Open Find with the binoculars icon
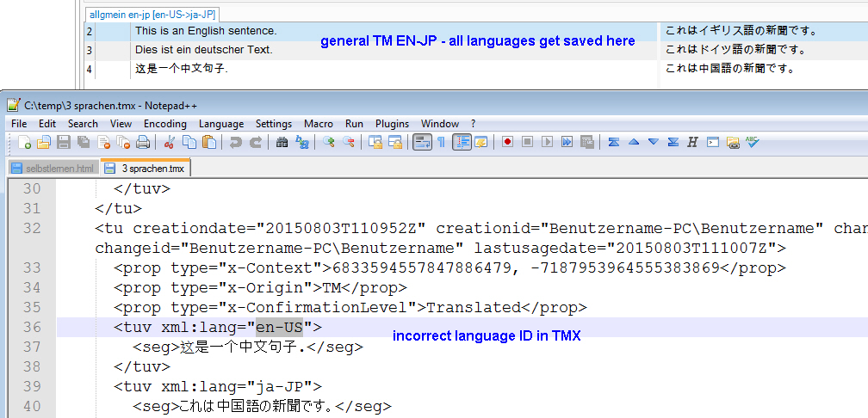868x418 pixels. click(x=282, y=143)
